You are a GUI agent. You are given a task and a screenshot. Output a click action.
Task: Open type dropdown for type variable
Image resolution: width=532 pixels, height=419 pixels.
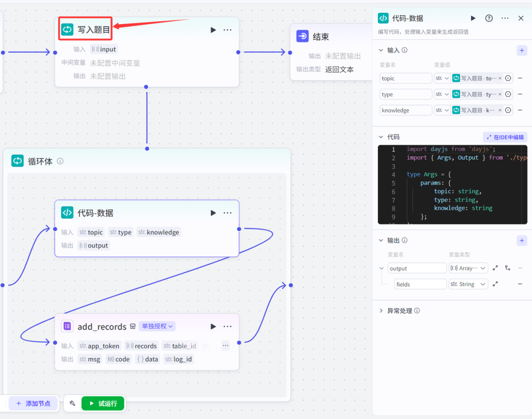click(x=442, y=94)
